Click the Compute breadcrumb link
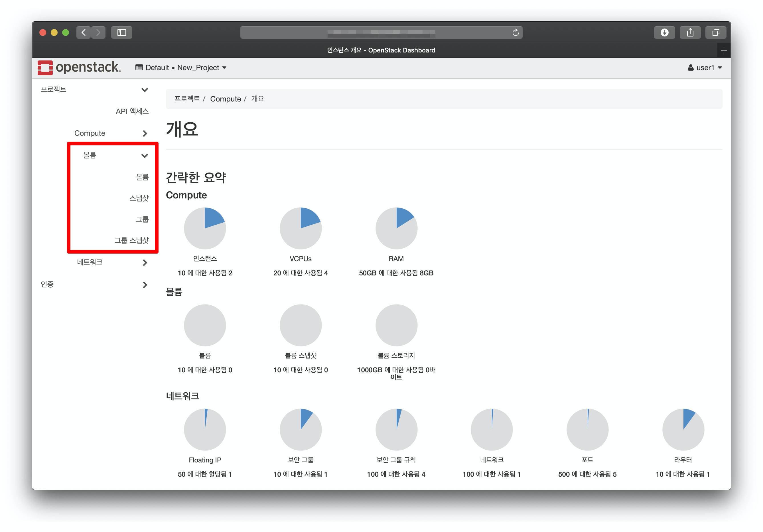763x532 pixels. coord(225,99)
